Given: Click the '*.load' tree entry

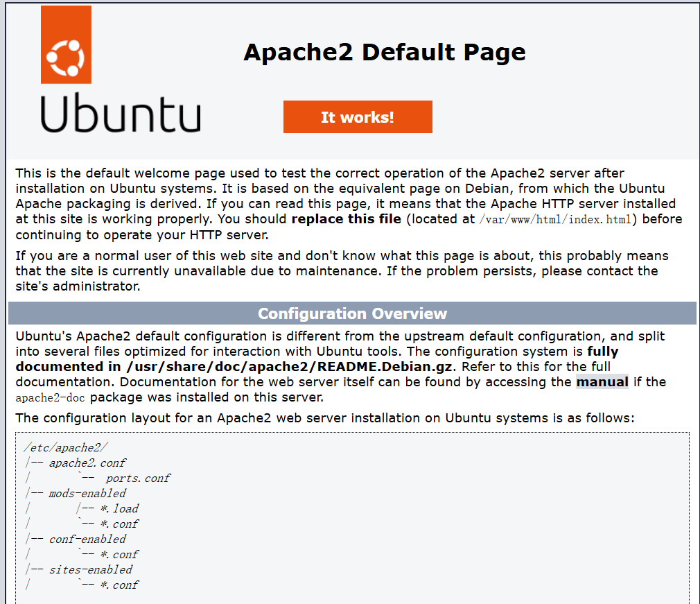Looking at the screenshot, I should tap(120, 508).
